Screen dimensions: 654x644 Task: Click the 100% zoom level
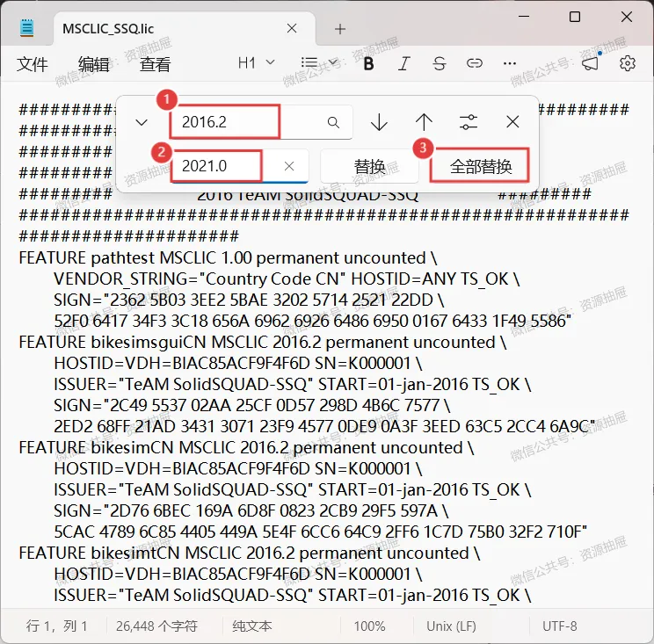pos(369,626)
